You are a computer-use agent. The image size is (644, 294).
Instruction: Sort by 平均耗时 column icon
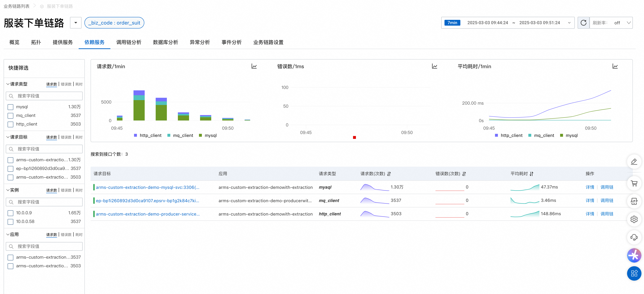point(531,174)
